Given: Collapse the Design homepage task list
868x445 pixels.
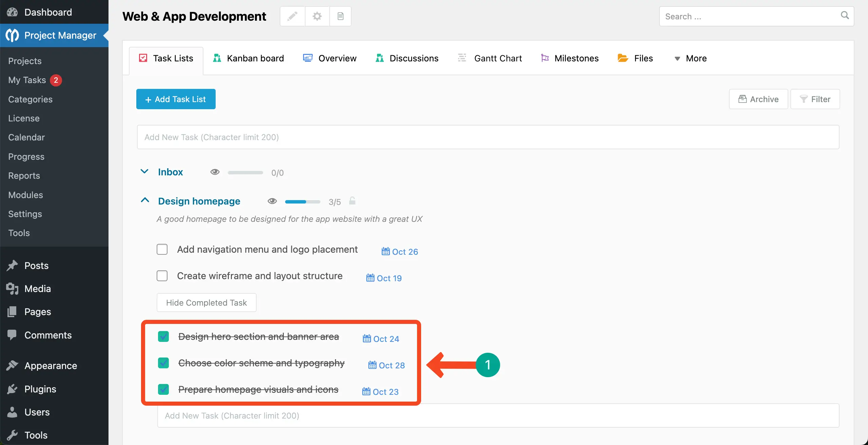Looking at the screenshot, I should coord(145,200).
